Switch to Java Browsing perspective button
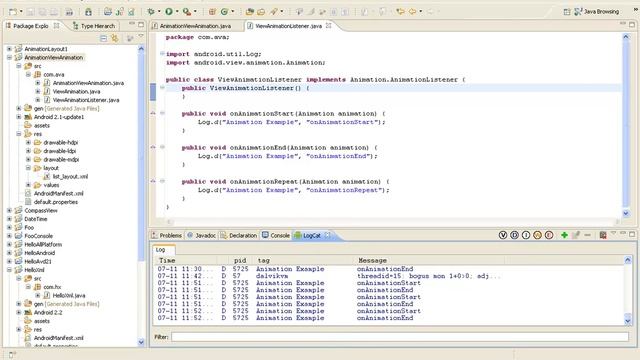This screenshot has width=640, height=360. tap(597, 12)
